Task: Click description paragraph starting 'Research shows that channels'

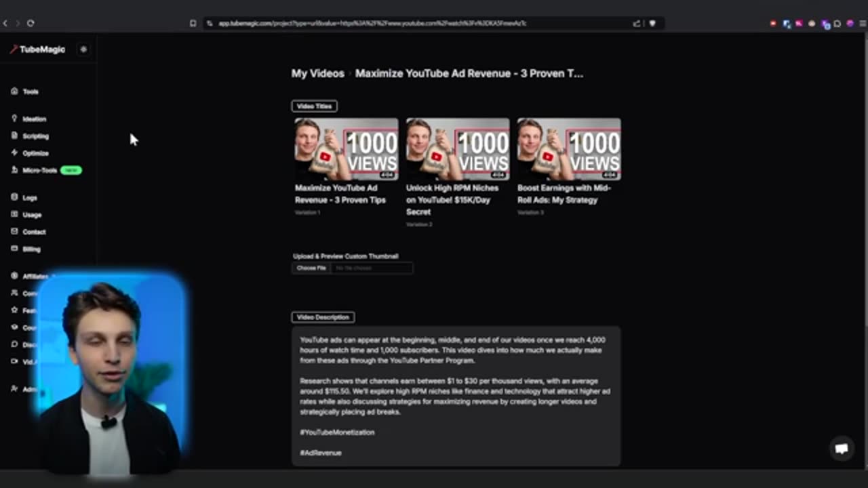Action: click(455, 396)
